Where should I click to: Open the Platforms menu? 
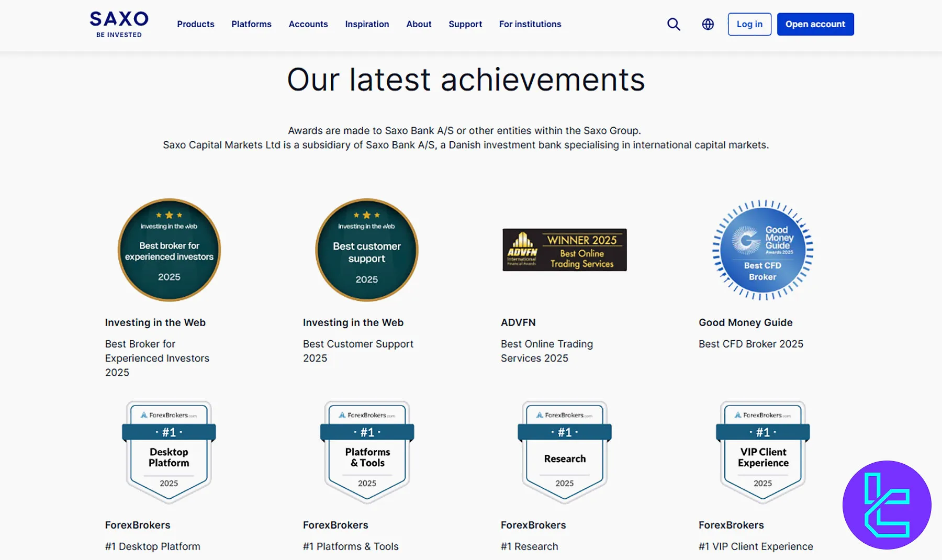pos(252,24)
